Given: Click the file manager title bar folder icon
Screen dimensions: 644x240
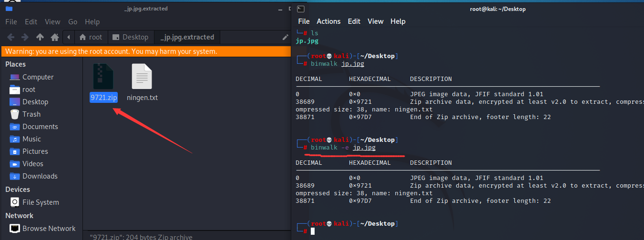Looking at the screenshot, I should coord(9,9).
